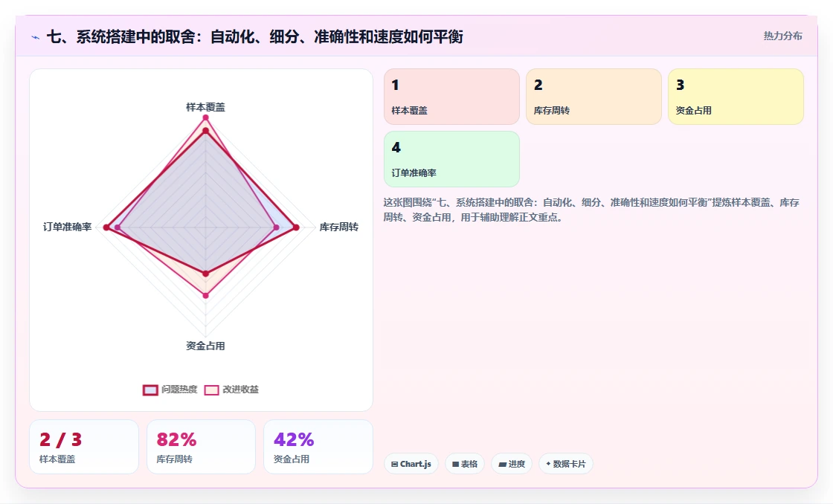Click the 数据卡片 tag
The height and width of the screenshot is (504, 833).
(566, 464)
